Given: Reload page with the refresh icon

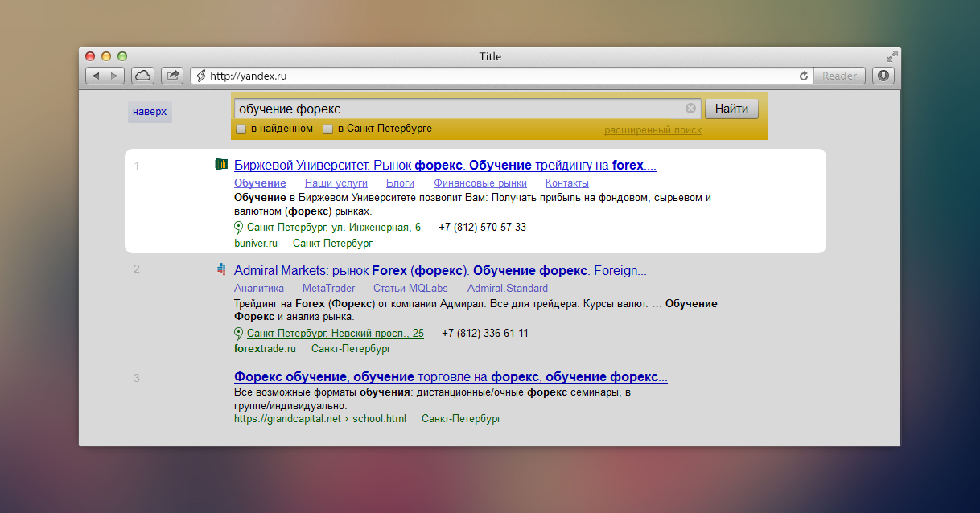Looking at the screenshot, I should (x=803, y=76).
